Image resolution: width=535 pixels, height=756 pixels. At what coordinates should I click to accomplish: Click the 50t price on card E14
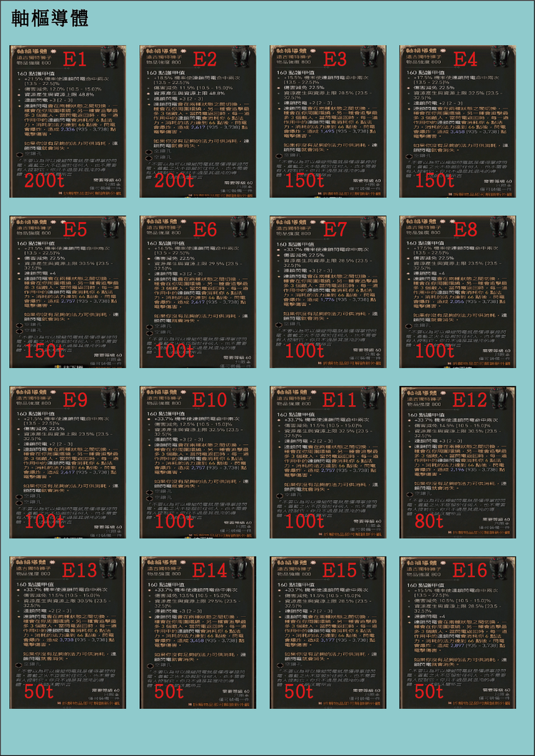[x=169, y=693]
